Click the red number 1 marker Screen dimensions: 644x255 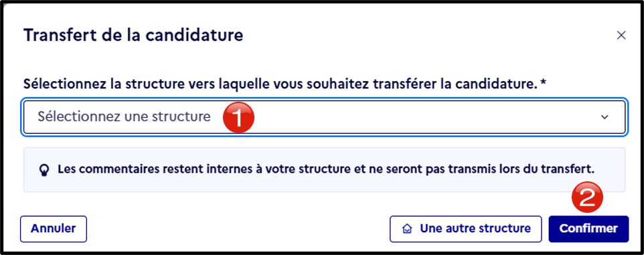coord(238,117)
